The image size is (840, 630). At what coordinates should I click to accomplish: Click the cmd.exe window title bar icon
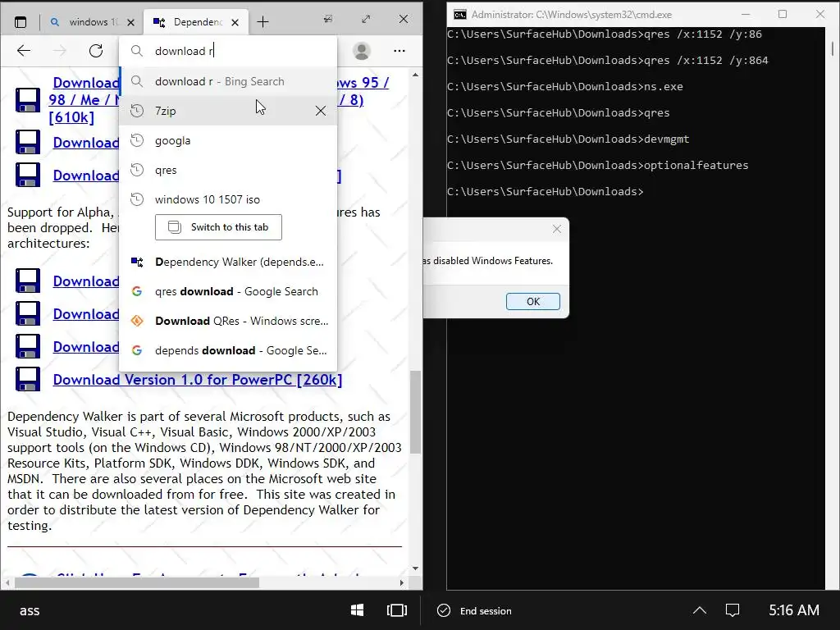click(459, 15)
